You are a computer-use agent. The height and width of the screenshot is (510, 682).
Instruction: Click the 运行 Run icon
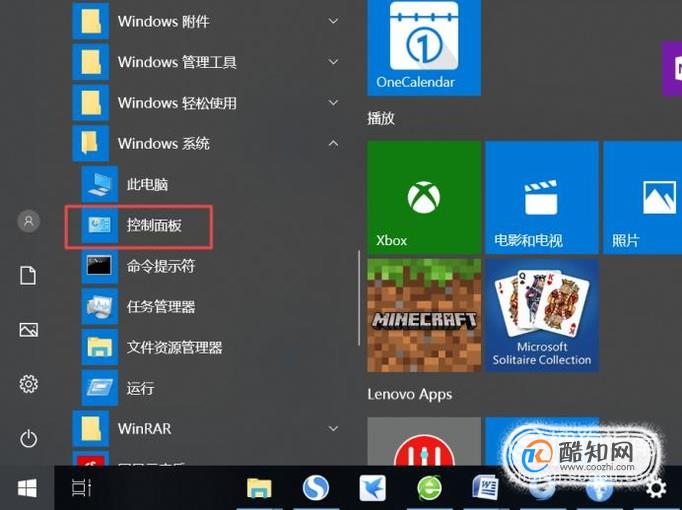coord(100,387)
